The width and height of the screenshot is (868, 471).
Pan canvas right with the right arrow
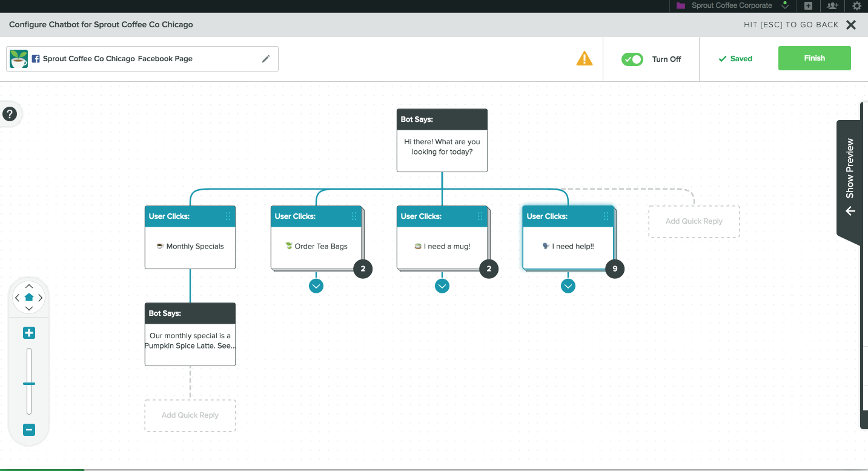click(41, 298)
